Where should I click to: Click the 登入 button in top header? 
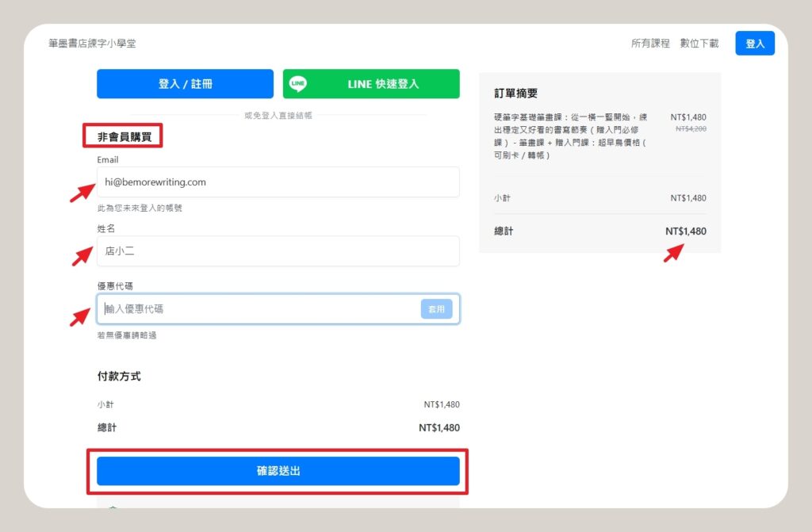coord(754,44)
